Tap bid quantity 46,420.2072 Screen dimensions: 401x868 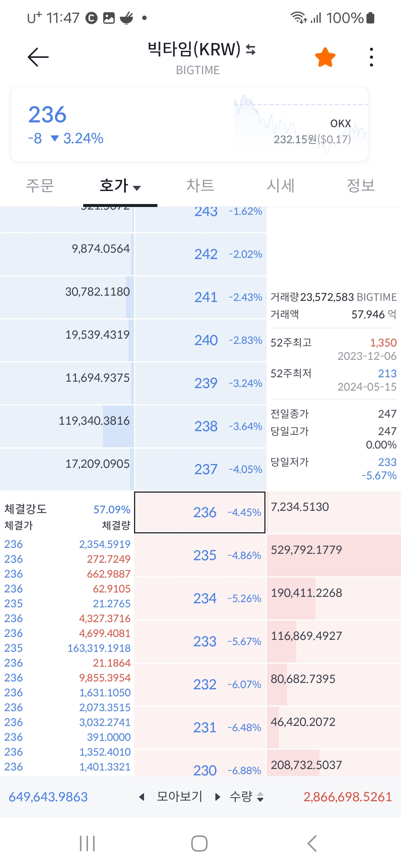point(303,722)
